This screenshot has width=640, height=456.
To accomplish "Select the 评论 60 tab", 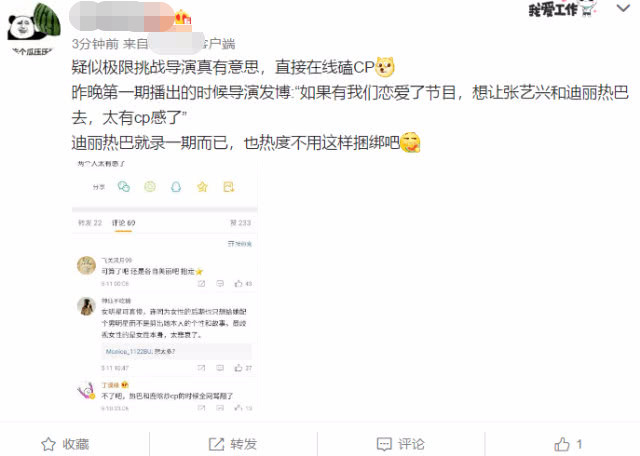I will [x=123, y=223].
